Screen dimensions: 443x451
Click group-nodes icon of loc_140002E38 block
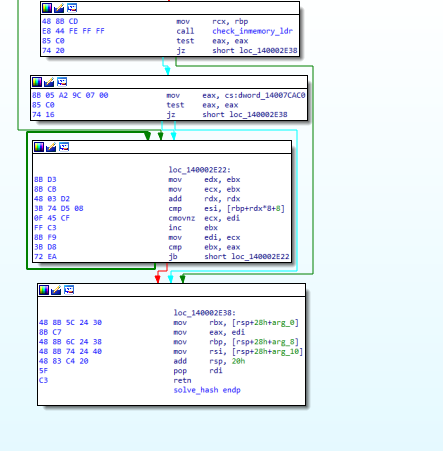pos(69,290)
